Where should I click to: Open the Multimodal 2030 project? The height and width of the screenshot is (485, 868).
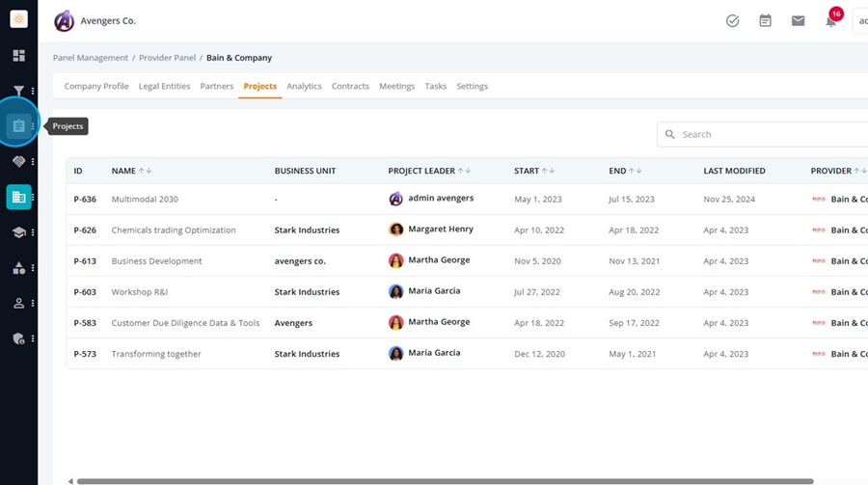click(145, 200)
